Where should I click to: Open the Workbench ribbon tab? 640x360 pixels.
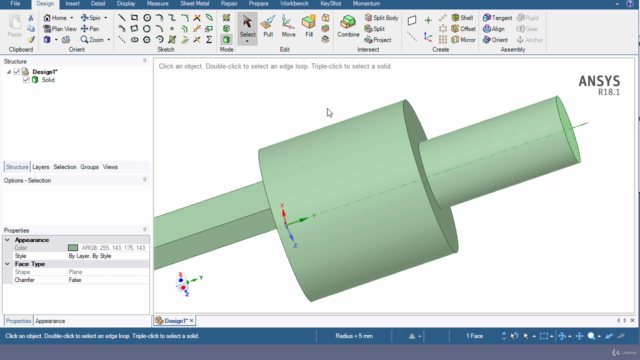click(294, 4)
